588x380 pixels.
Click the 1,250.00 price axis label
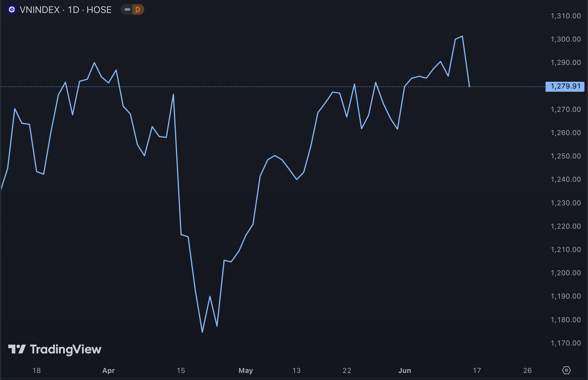point(566,156)
